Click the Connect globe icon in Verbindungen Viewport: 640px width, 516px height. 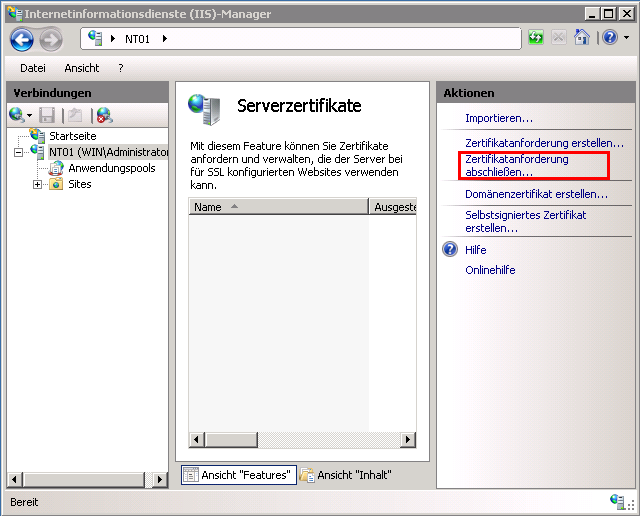click(x=17, y=115)
